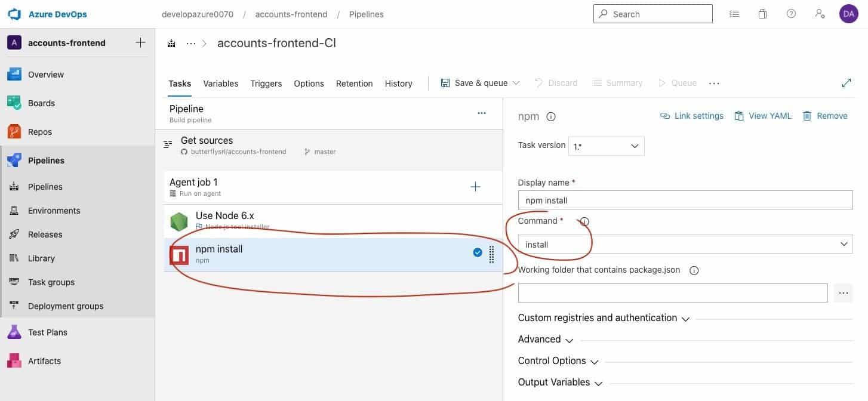Open the Pipeline row options ellipsis
This screenshot has width=868, height=401.
coord(481,113)
